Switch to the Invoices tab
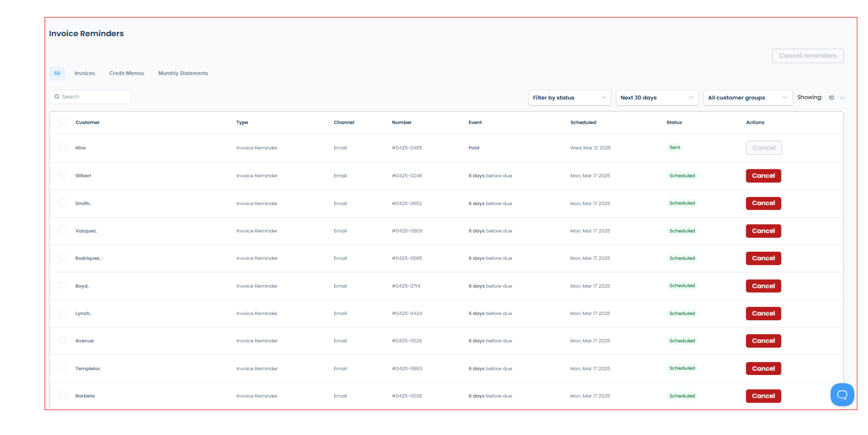Image resolution: width=868 pixels, height=435 pixels. tap(84, 73)
